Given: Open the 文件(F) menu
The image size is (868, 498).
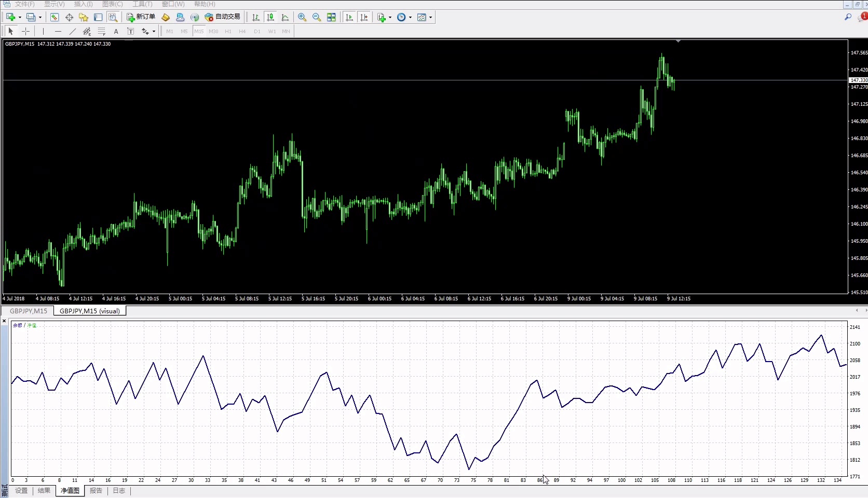Looking at the screenshot, I should click(25, 4).
